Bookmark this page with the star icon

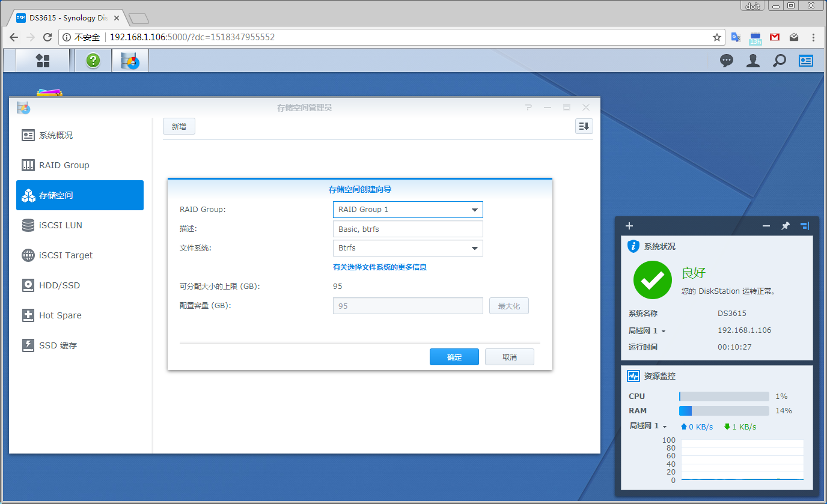tap(716, 37)
